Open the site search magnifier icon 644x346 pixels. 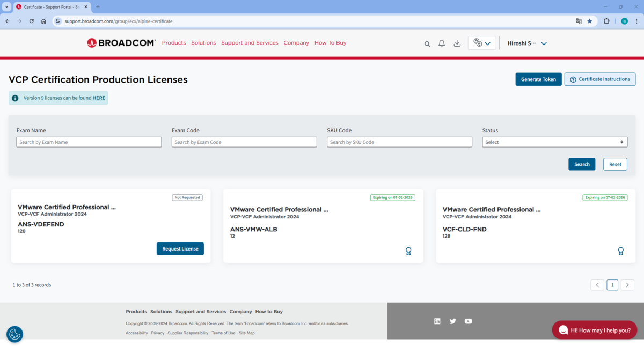point(427,44)
